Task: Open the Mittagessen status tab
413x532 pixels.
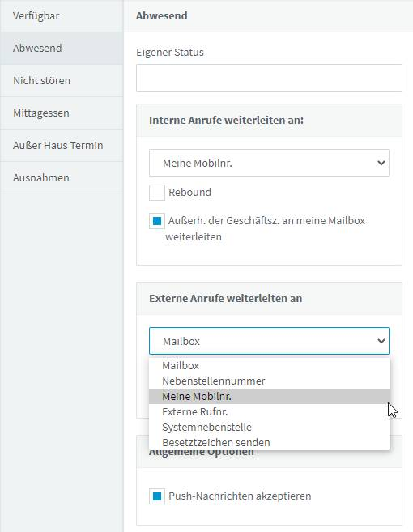Action: [x=62, y=113]
